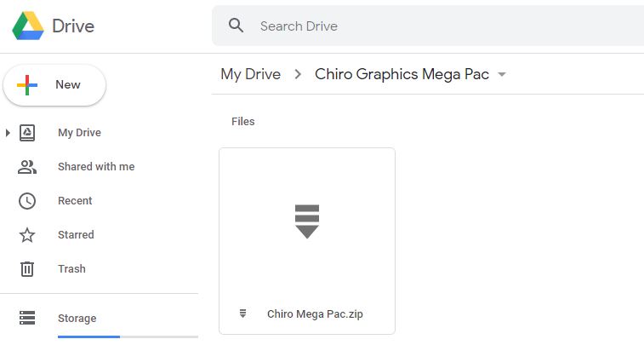Open the Recent files section
The width and height of the screenshot is (644, 345).
click(x=75, y=201)
